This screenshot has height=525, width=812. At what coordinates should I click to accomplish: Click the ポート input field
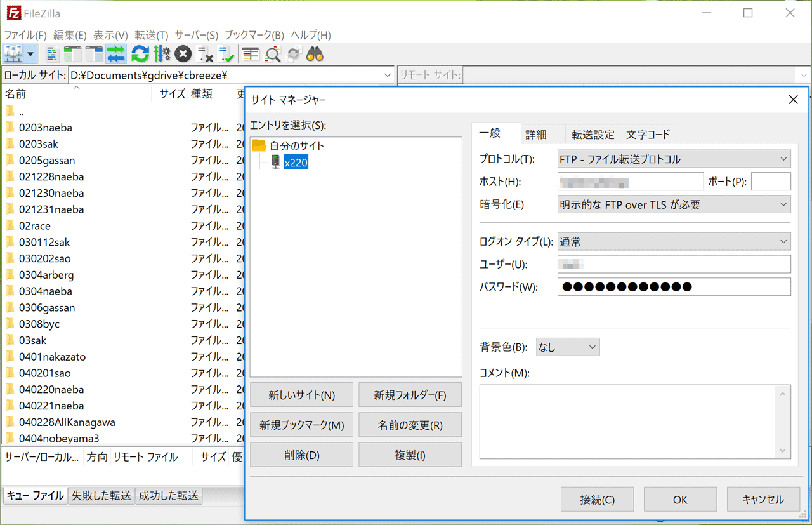(771, 182)
